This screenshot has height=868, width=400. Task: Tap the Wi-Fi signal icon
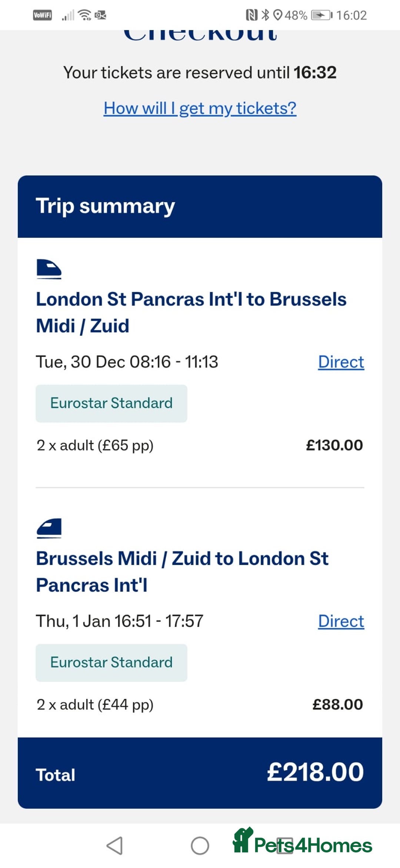(x=85, y=15)
